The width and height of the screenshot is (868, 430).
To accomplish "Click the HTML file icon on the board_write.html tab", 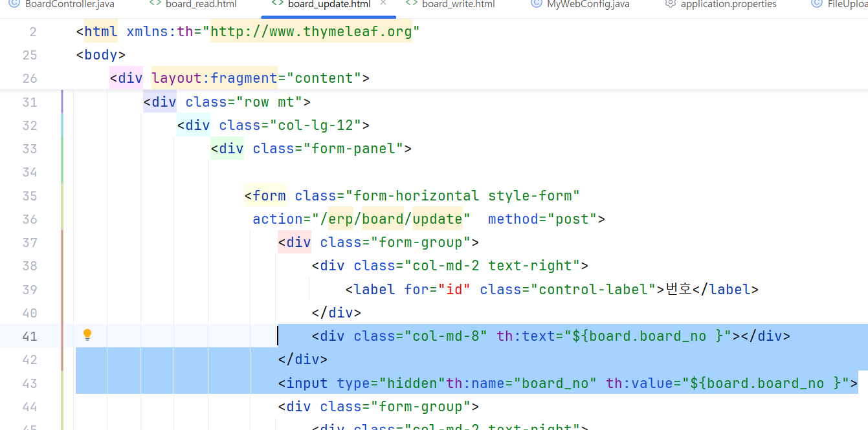I will pyautogui.click(x=412, y=4).
